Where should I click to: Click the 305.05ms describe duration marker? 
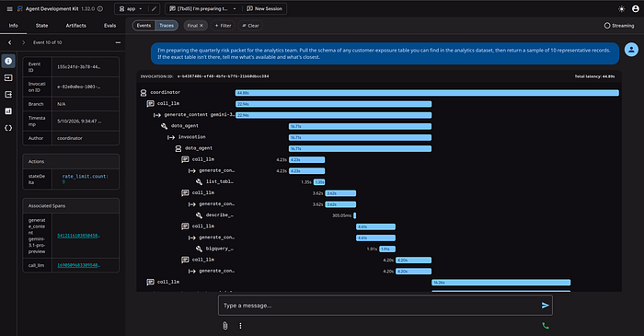click(x=355, y=215)
